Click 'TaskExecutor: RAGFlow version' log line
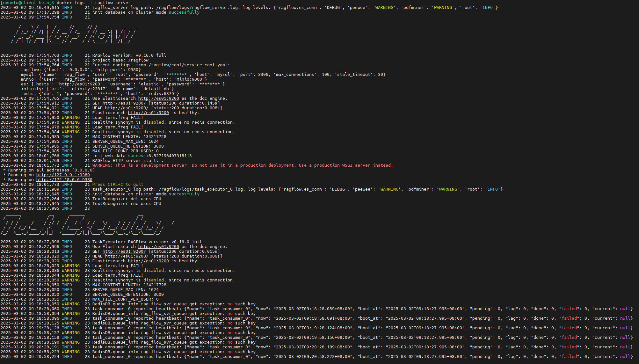The height and width of the screenshot is (364, 639). pyautogui.click(x=147, y=242)
